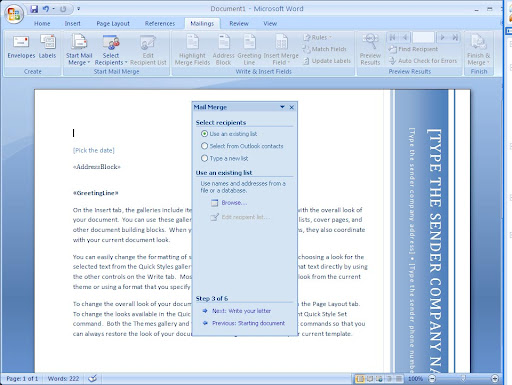Image resolution: width=512 pixels, height=385 pixels.
Task: Select the 'Type a new list' radio button
Action: coord(204,158)
